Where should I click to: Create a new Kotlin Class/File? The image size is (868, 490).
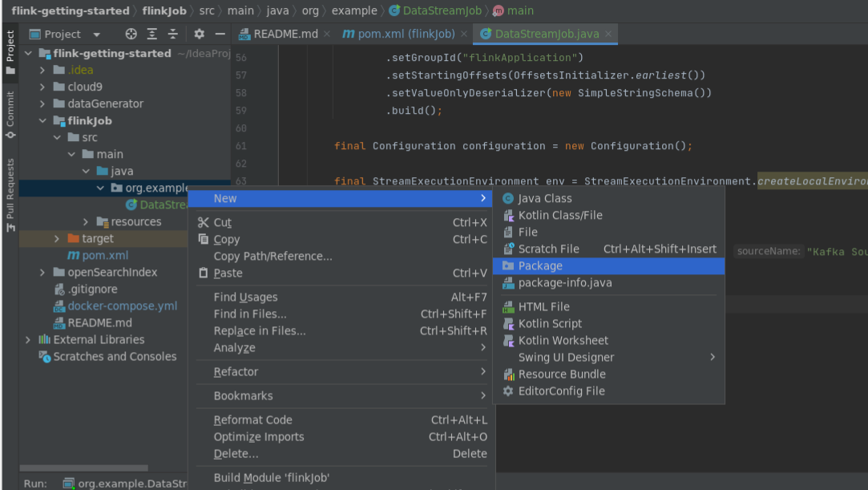point(609,216)
